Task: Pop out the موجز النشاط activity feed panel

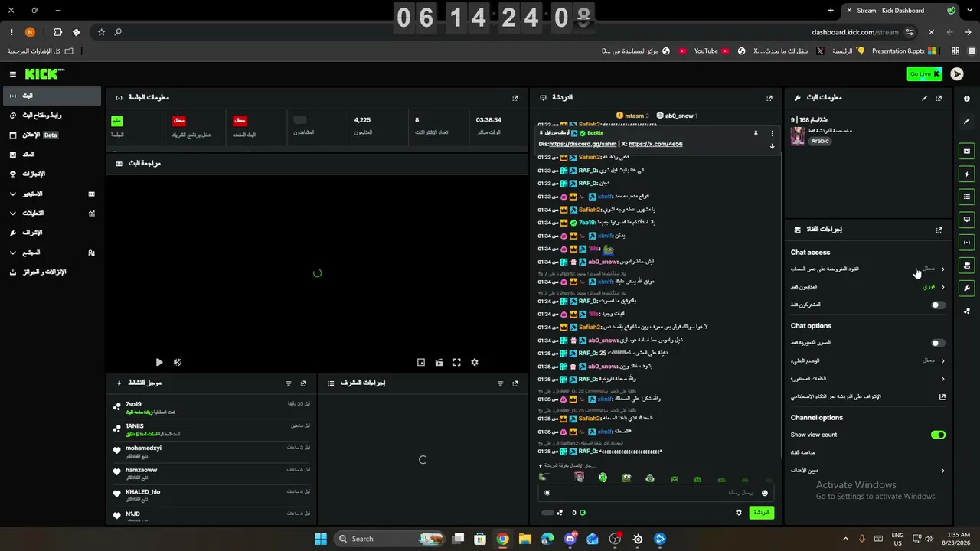Action: coord(304,383)
